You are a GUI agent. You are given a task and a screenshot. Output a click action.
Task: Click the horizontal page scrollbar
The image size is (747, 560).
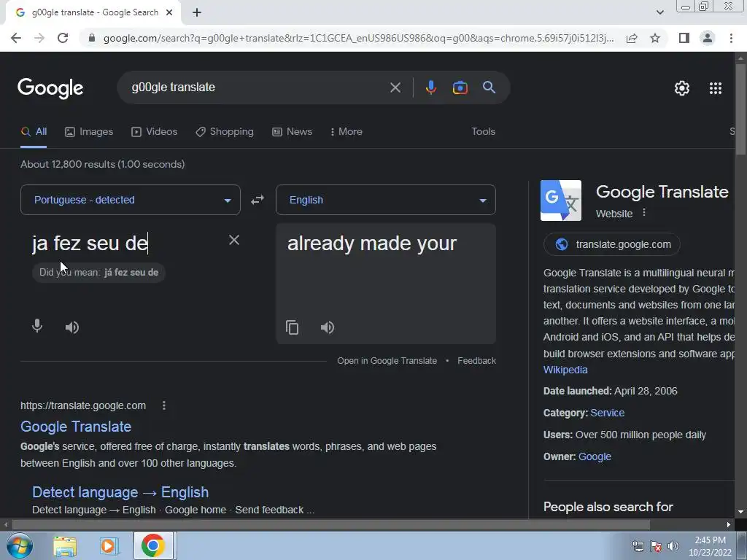[x=332, y=525]
